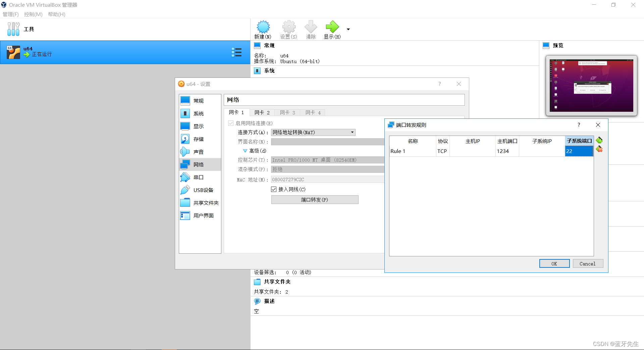
Task: Open the 管理(F) menu
Action: coord(10,14)
